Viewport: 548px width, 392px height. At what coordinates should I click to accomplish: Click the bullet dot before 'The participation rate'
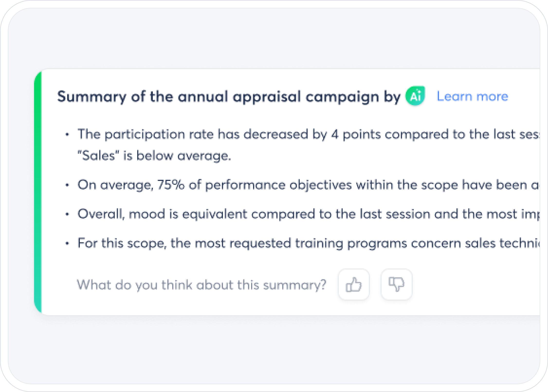(x=67, y=134)
